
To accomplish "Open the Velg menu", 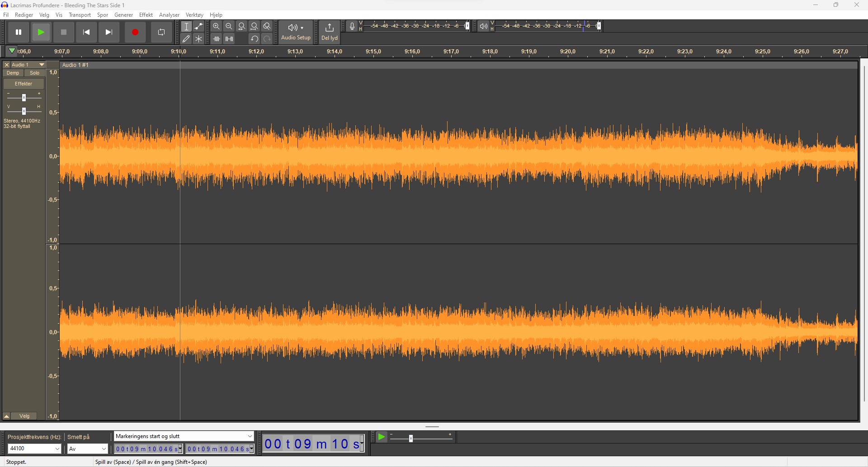I will tap(44, 15).
